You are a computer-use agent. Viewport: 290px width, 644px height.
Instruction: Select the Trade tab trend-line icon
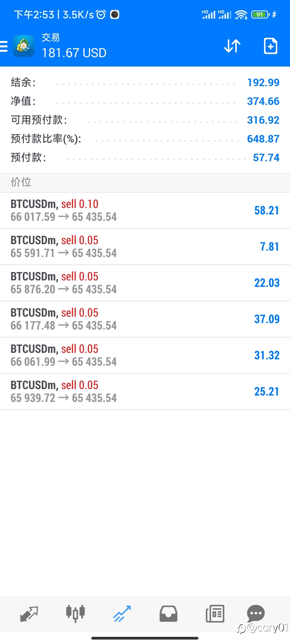[x=122, y=614]
